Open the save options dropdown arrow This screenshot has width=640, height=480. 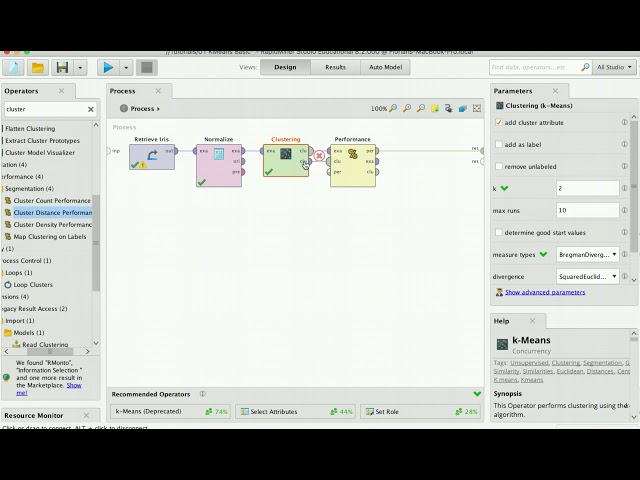80,67
